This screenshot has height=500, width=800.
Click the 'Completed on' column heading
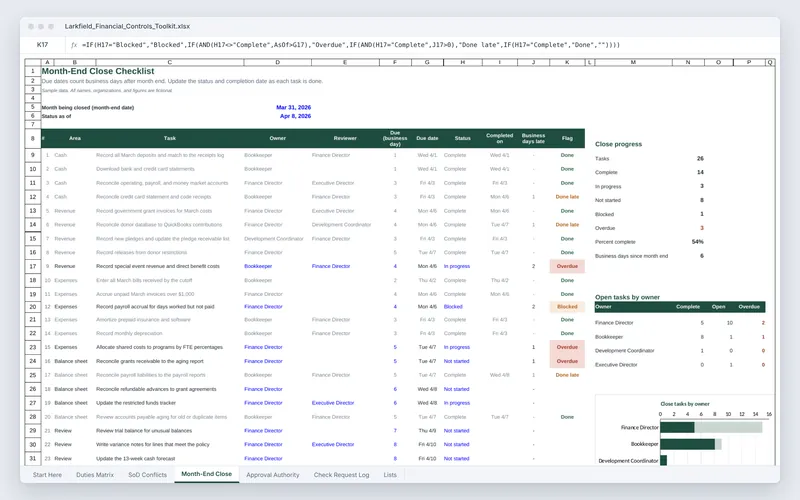click(499, 138)
